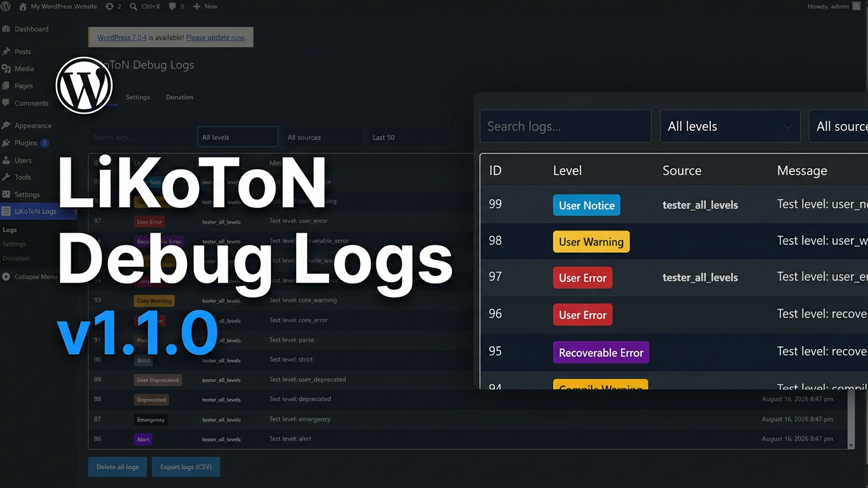This screenshot has height=488, width=868.
Task: Open the All levels dropdown in background page
Action: point(237,137)
